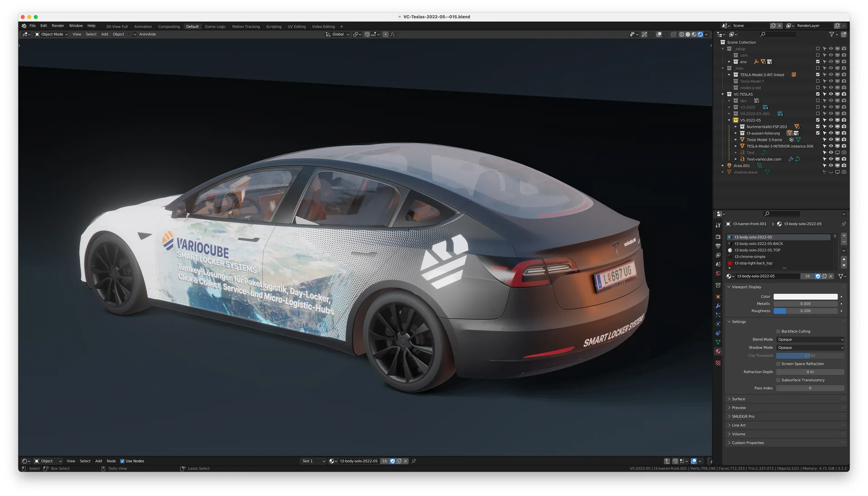This screenshot has height=496, width=868.
Task: Open the Modifiers properties wrench icon
Action: 718,306
